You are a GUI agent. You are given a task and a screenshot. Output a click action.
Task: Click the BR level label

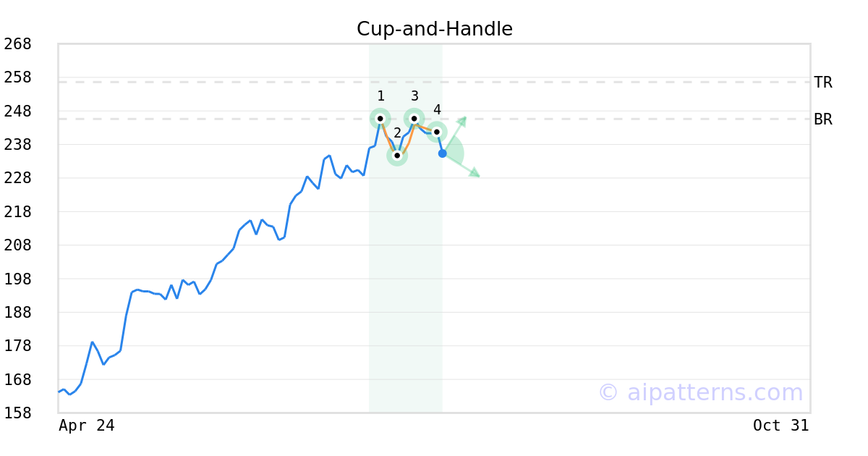pyautogui.click(x=823, y=119)
